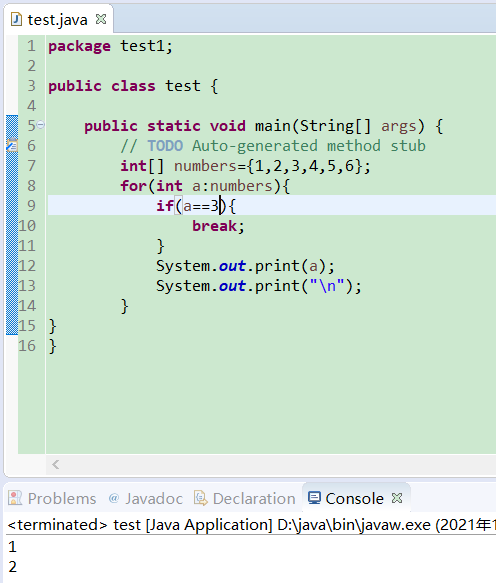Click the Problems view icon
Viewport: 496px width, 583px height.
(15, 498)
